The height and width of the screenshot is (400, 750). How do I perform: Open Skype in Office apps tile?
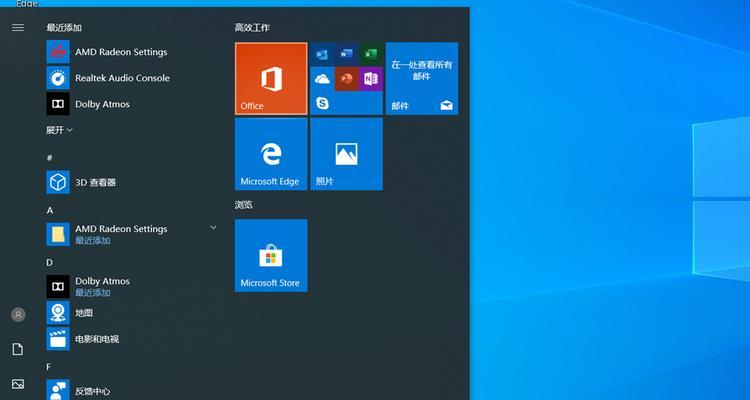pos(322,103)
